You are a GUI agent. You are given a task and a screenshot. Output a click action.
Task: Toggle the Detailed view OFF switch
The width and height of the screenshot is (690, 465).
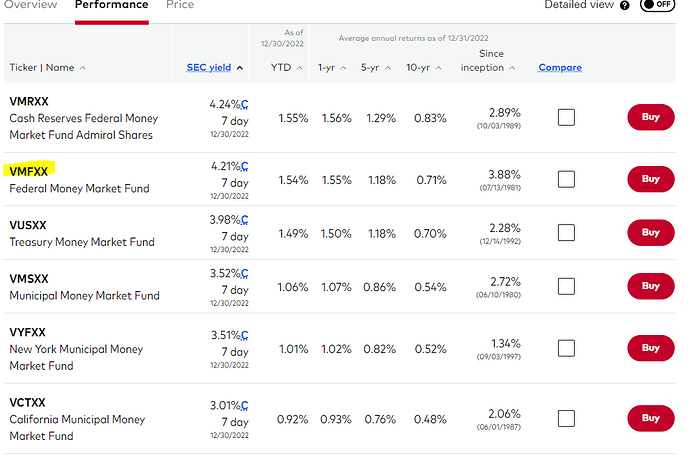tap(655, 5)
